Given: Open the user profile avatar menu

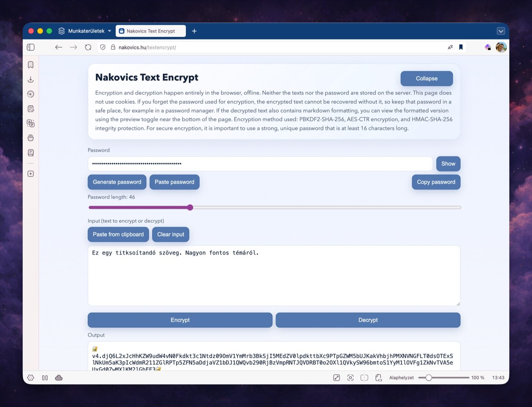Looking at the screenshot, I should [501, 47].
